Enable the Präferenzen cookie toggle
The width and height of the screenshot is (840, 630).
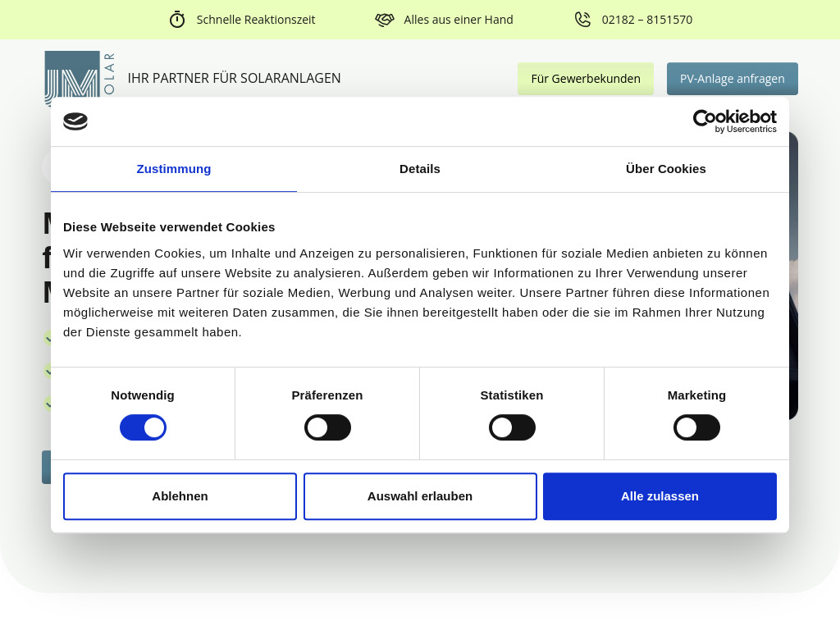pos(327,427)
